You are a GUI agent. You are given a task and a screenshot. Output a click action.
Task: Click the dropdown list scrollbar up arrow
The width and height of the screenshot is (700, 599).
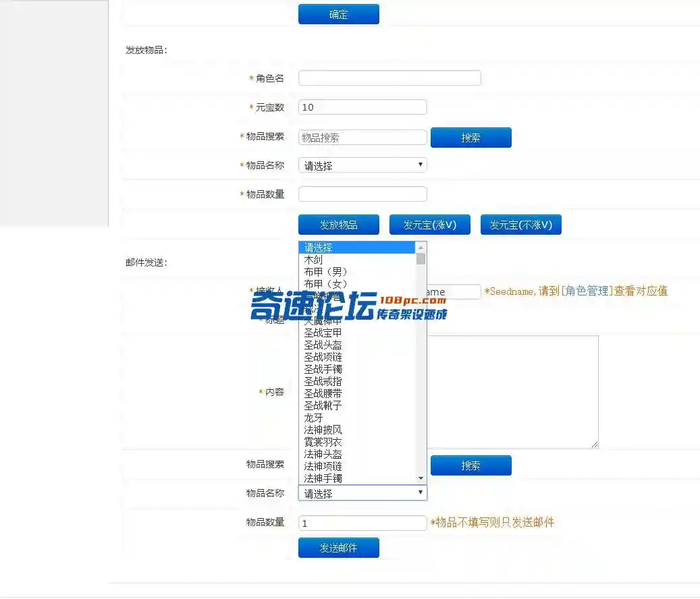point(421,248)
